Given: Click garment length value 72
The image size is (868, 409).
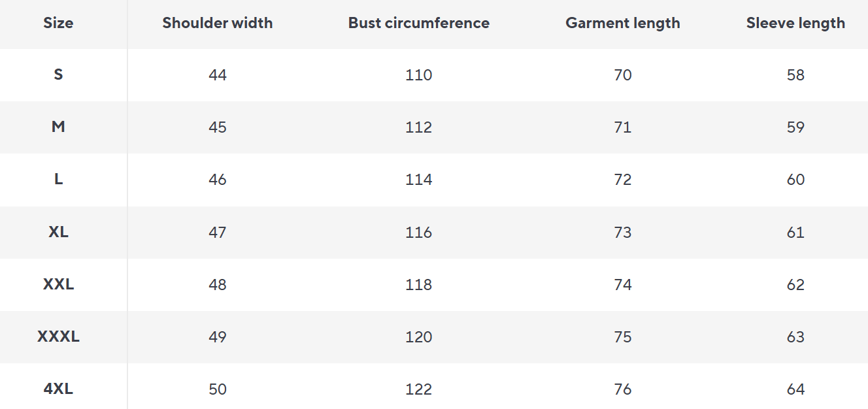Looking at the screenshot, I should pos(623,180).
